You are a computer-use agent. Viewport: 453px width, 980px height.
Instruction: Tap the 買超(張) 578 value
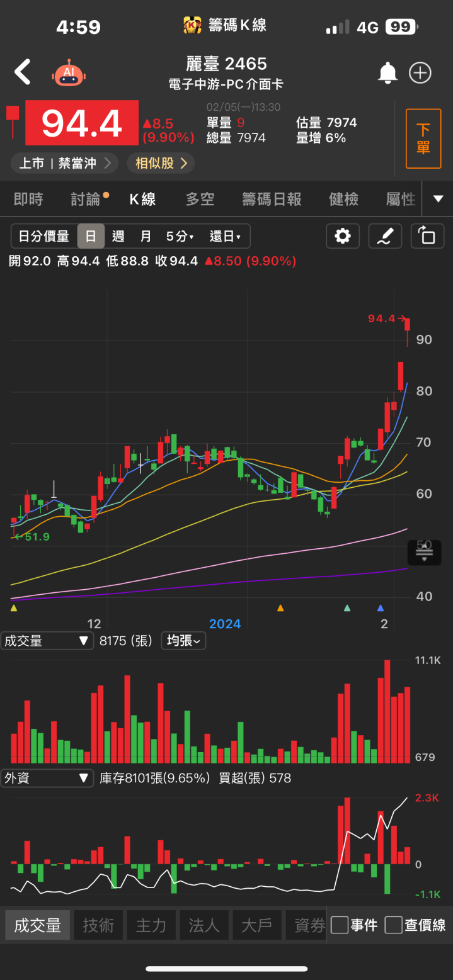point(255,778)
